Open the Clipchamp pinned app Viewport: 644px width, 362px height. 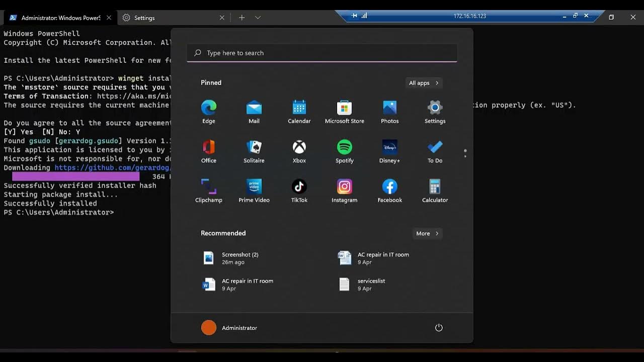209,191
